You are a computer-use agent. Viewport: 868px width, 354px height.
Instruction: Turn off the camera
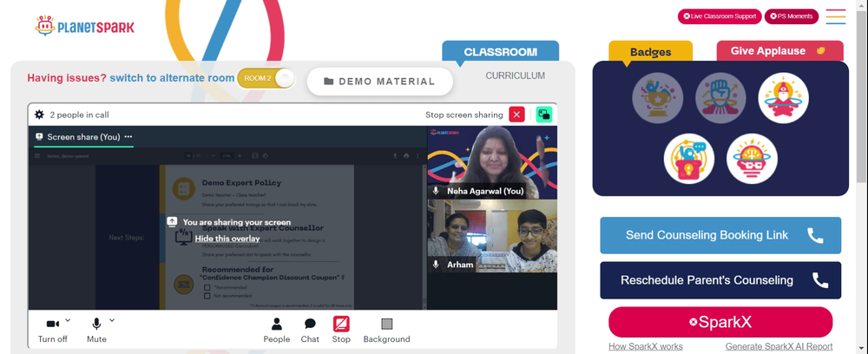click(x=53, y=330)
